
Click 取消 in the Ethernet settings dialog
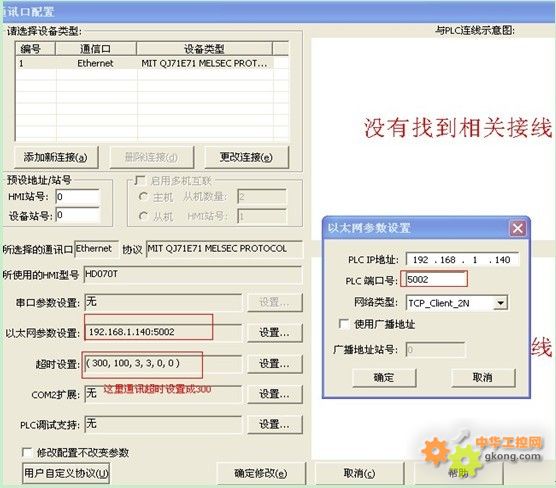tap(483, 378)
